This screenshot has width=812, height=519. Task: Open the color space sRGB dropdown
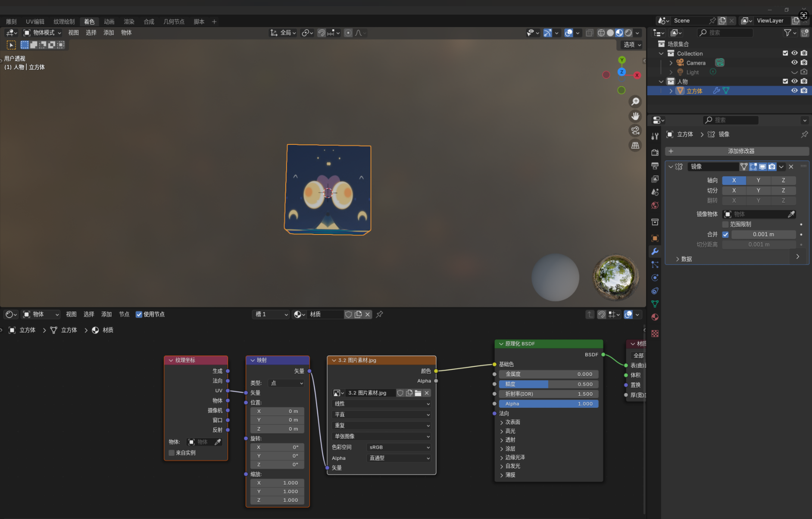[x=399, y=447]
